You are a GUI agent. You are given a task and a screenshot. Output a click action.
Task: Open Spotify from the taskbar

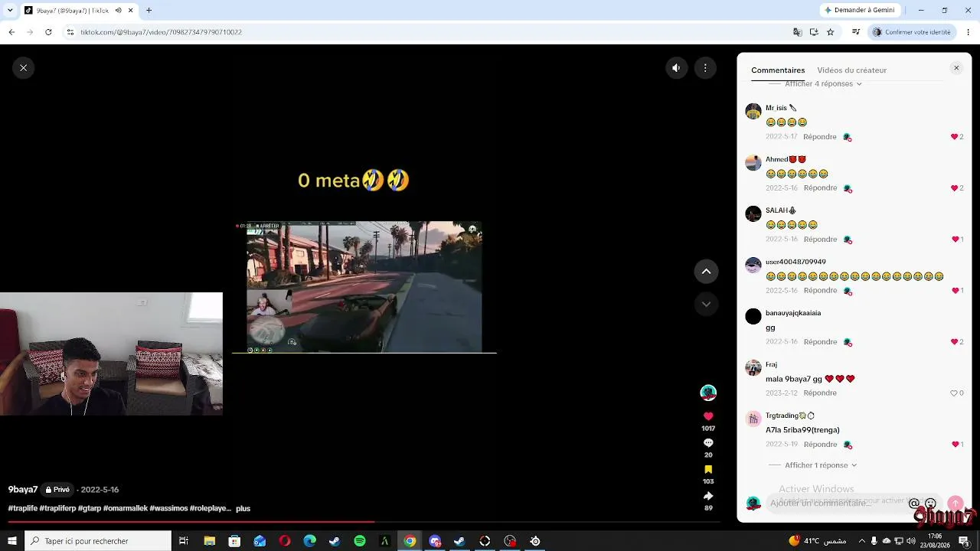click(360, 541)
